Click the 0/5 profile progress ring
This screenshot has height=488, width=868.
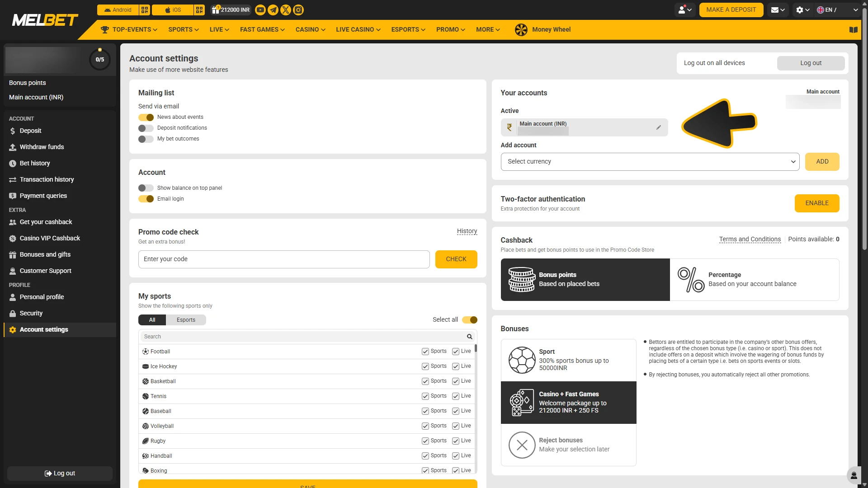[x=100, y=60]
